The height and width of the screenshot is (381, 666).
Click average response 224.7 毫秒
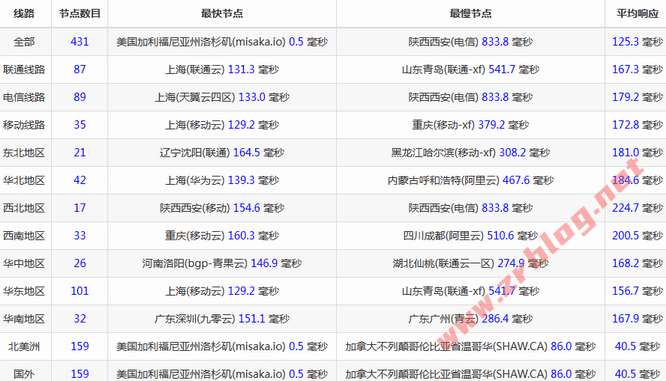pos(637,208)
